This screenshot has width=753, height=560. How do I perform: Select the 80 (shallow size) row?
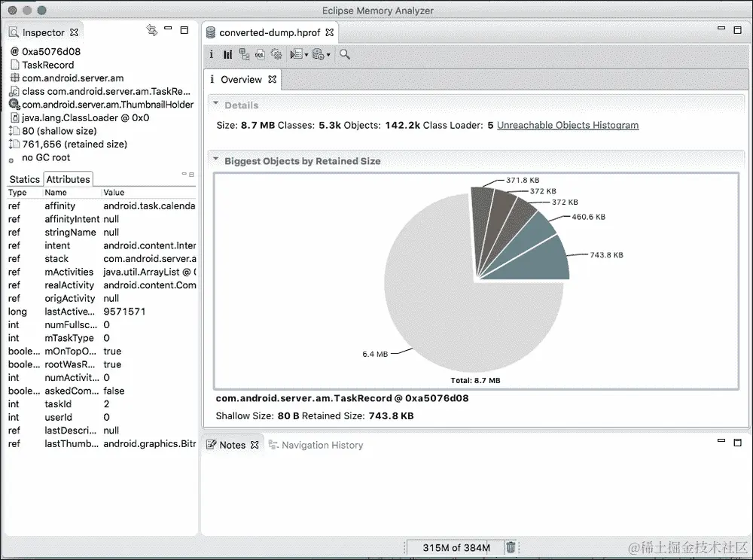(102, 130)
